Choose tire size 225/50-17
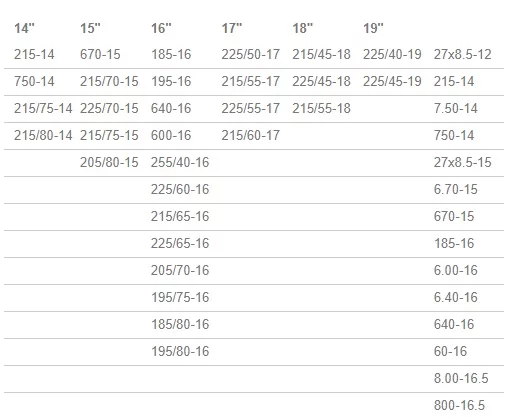Image resolution: width=513 pixels, height=419 pixels. pyautogui.click(x=251, y=54)
